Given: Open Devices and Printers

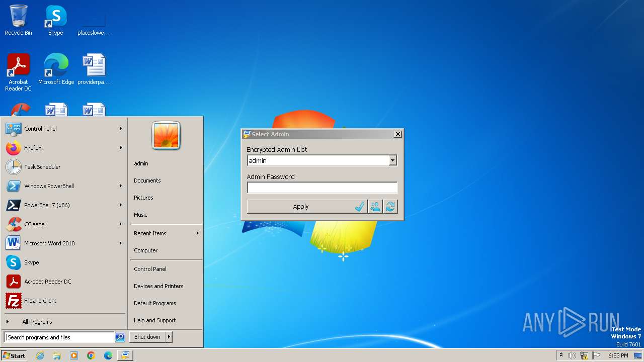Looking at the screenshot, I should click(158, 286).
